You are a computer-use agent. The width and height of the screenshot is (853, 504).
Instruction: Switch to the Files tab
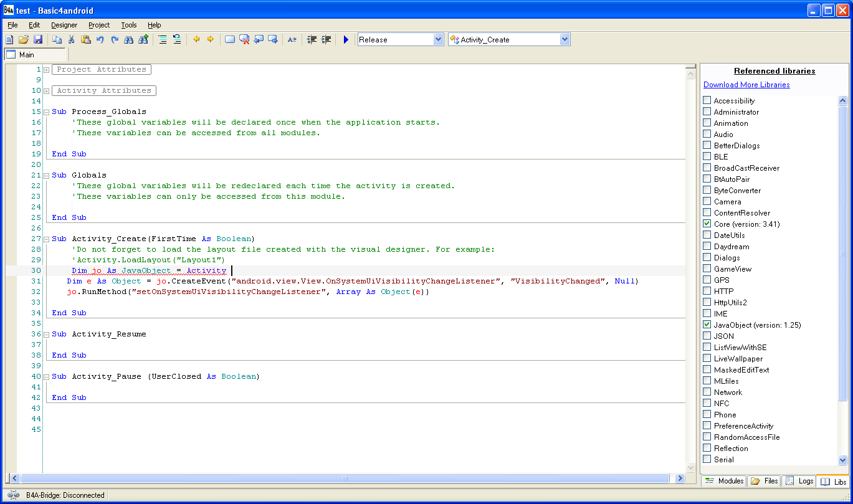[x=764, y=481]
